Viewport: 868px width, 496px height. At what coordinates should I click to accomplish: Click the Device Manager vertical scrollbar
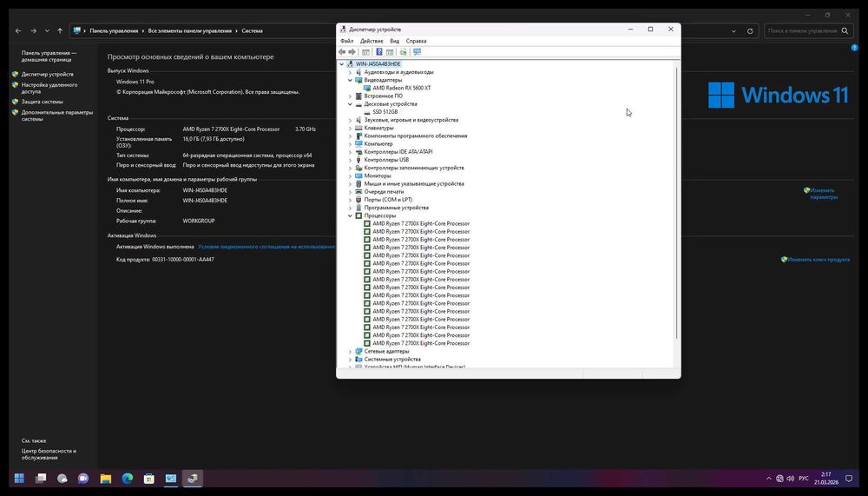(676, 202)
